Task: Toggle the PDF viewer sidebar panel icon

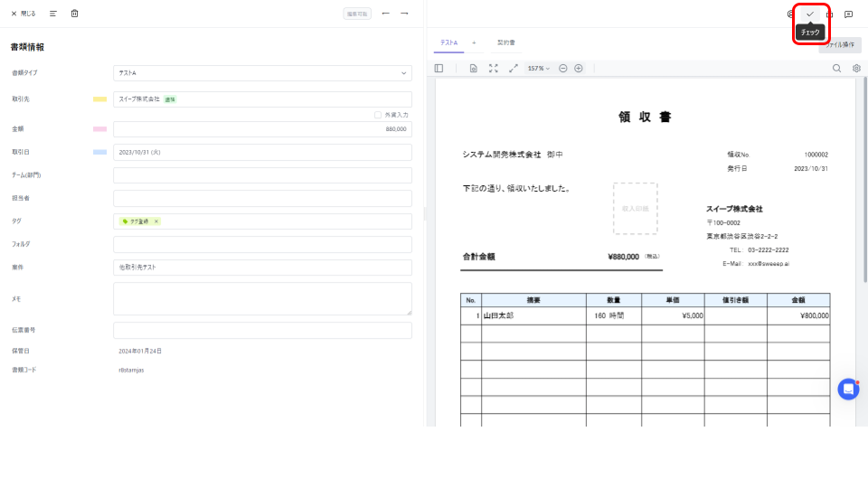Action: click(x=439, y=69)
